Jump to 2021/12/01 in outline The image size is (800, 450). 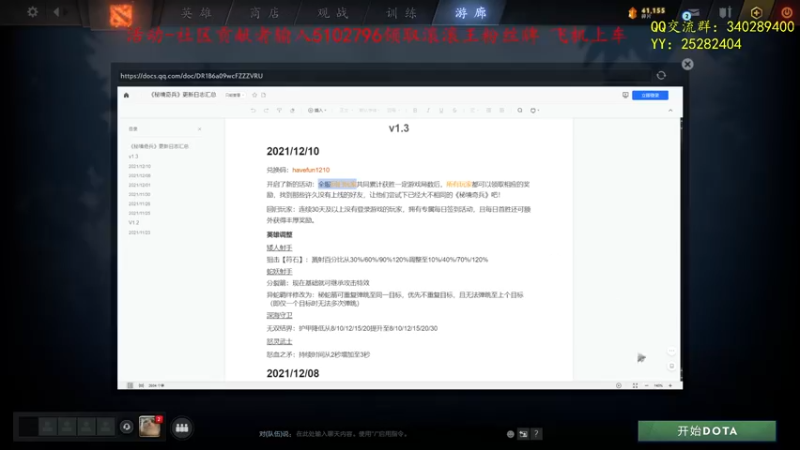pyautogui.click(x=139, y=185)
